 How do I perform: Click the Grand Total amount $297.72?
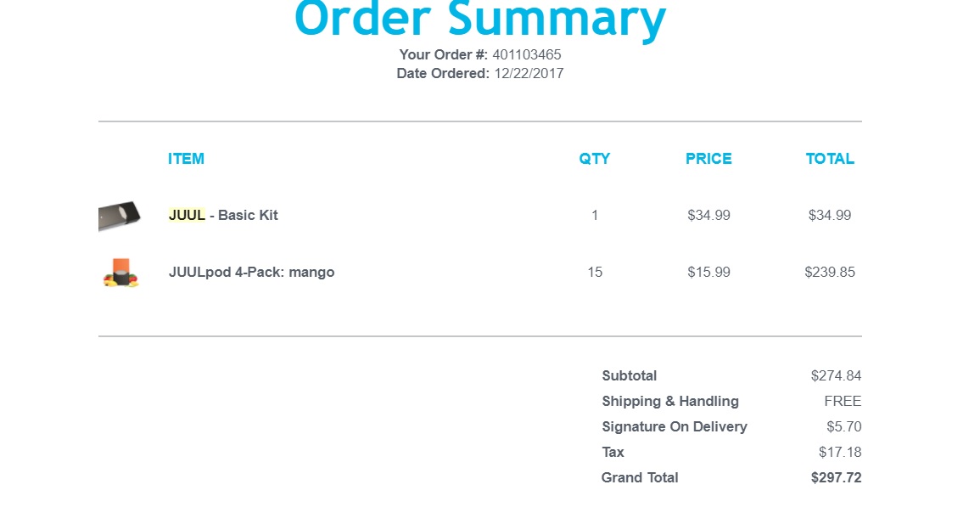pos(836,477)
